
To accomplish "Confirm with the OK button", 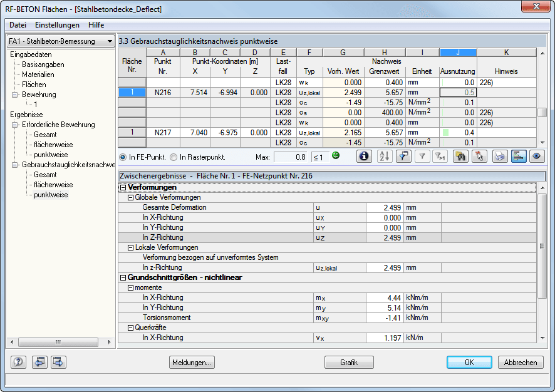I will pyautogui.click(x=469, y=363).
